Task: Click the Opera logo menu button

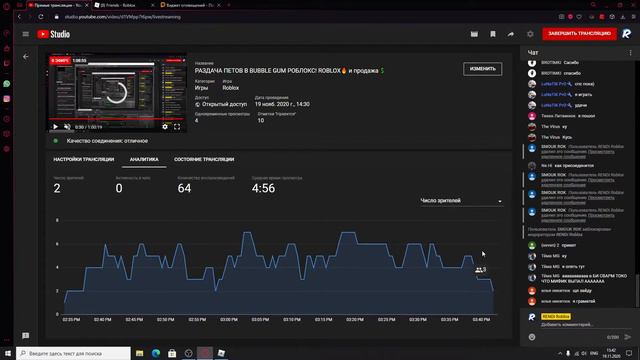Action: (6, 6)
